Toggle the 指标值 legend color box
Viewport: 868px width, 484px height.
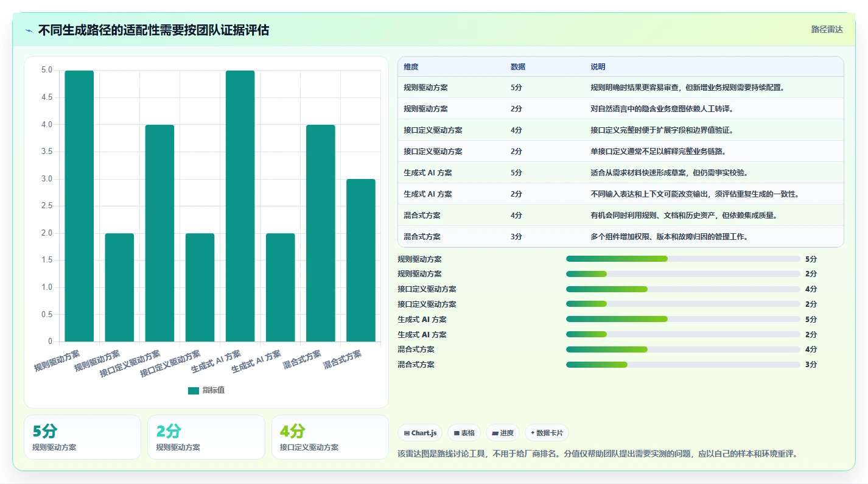194,390
